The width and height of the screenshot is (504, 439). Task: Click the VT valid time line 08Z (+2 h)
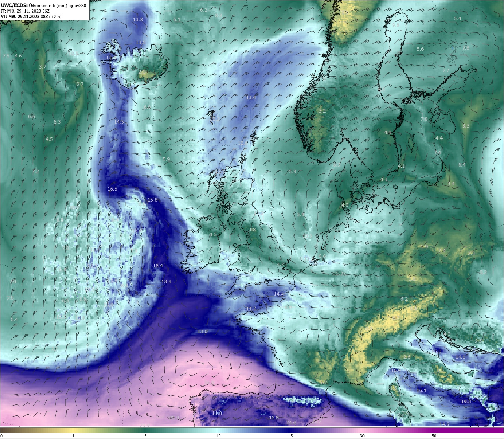pos(31,17)
